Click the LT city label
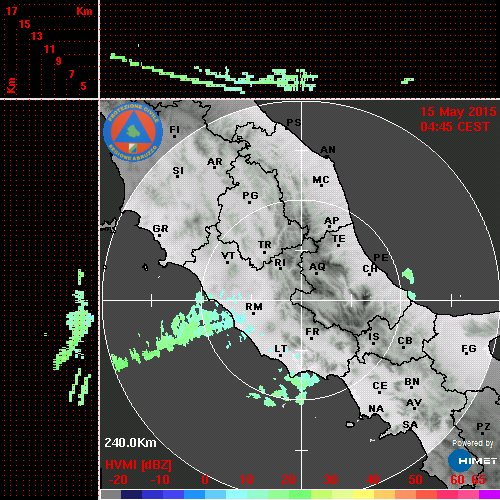This screenshot has height=500, width=500. (280, 349)
